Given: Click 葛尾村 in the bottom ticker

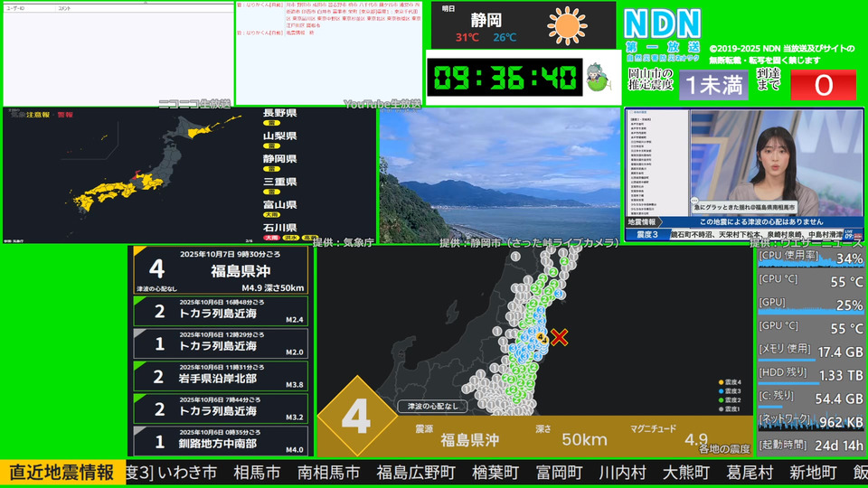Looking at the screenshot, I should pyautogui.click(x=750, y=473).
